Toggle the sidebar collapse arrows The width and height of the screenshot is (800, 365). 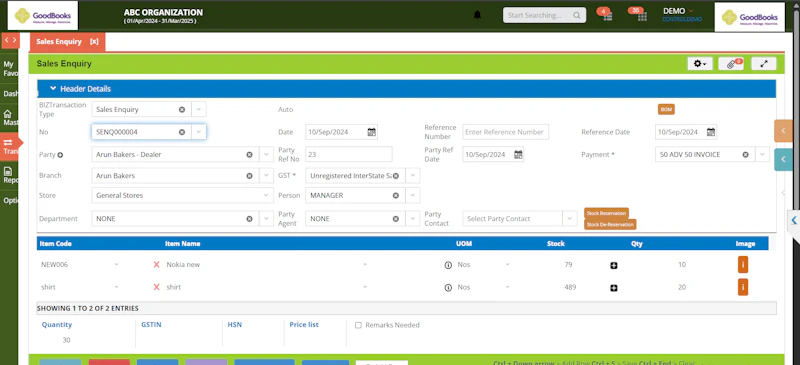pos(10,40)
